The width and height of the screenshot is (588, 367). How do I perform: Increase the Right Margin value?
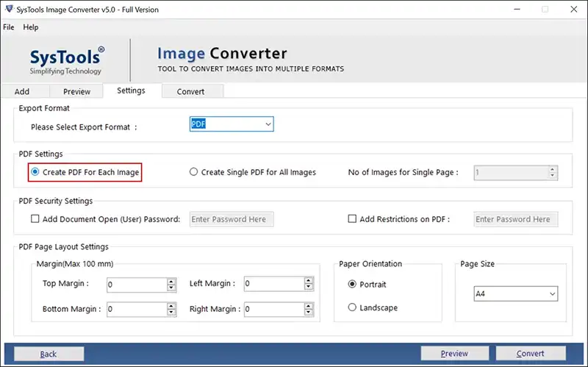pos(309,306)
